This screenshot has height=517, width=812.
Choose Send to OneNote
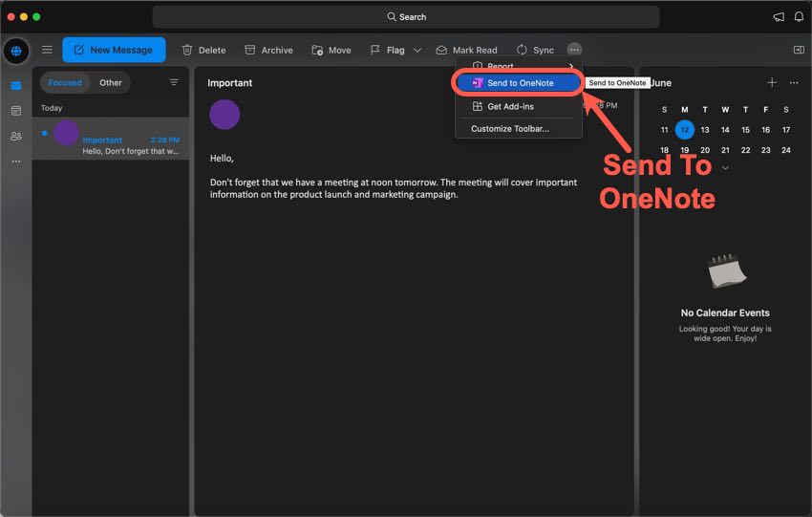pos(519,83)
